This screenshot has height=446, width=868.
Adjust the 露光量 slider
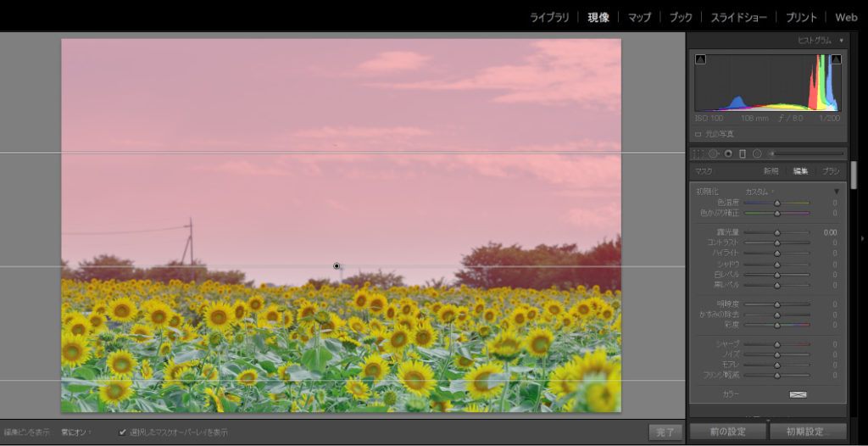tap(777, 232)
